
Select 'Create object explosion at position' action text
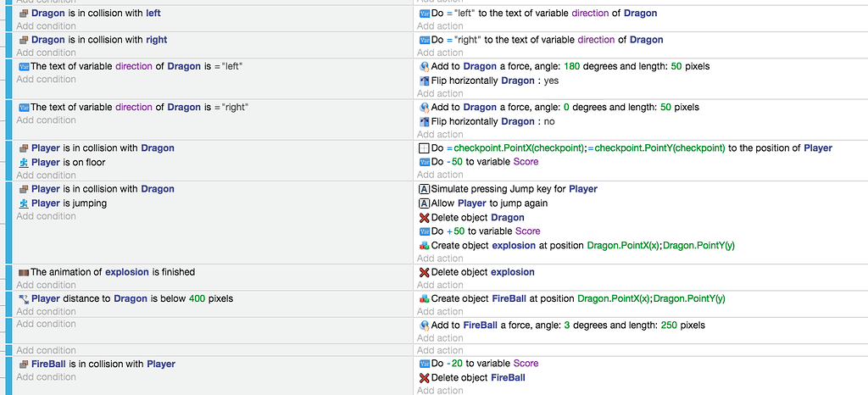coord(583,245)
